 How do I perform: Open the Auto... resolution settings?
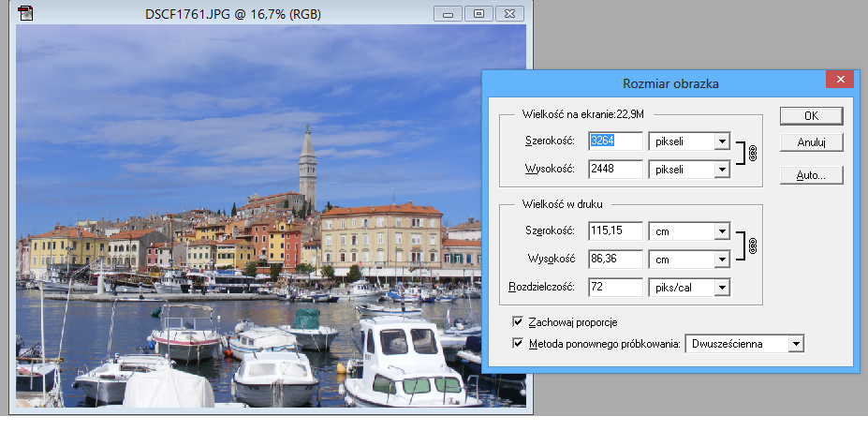click(x=812, y=175)
